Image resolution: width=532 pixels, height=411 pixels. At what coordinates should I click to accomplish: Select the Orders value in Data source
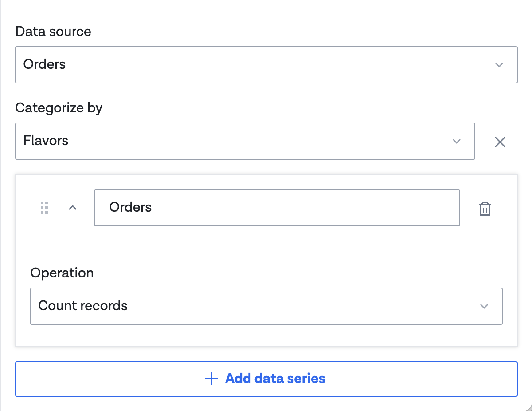coord(44,64)
